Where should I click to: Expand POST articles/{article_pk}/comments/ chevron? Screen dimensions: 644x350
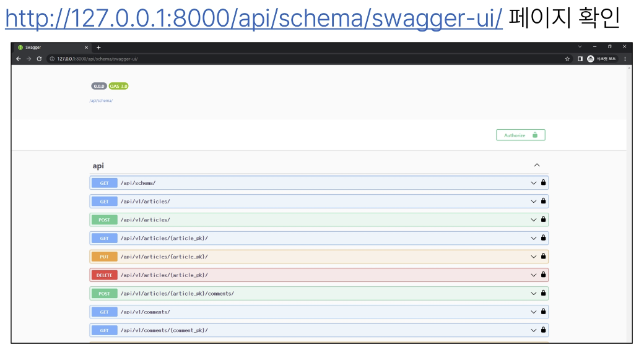[x=534, y=294]
